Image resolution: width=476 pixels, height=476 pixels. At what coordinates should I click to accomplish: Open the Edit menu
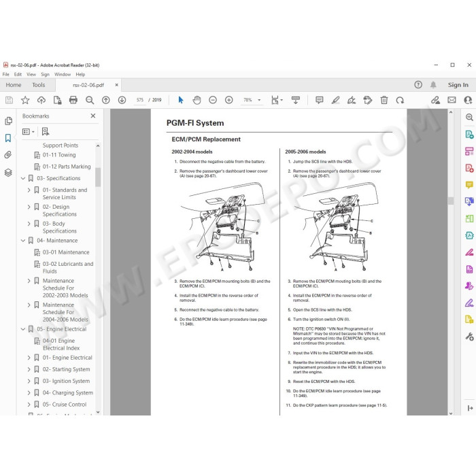click(18, 74)
